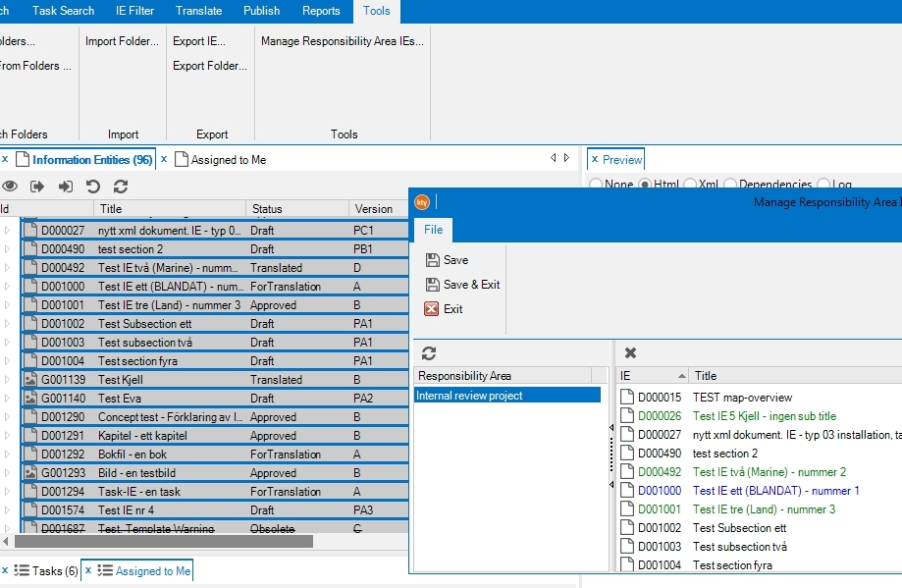The width and height of the screenshot is (902, 588).
Task: Click the eye icon in Information Entities toolbar
Action: pyautogui.click(x=10, y=186)
